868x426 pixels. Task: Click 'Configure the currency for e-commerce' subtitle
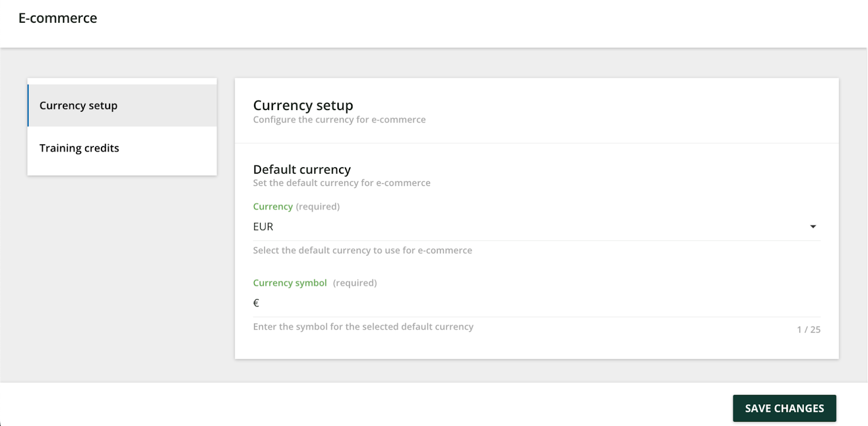[x=339, y=119]
